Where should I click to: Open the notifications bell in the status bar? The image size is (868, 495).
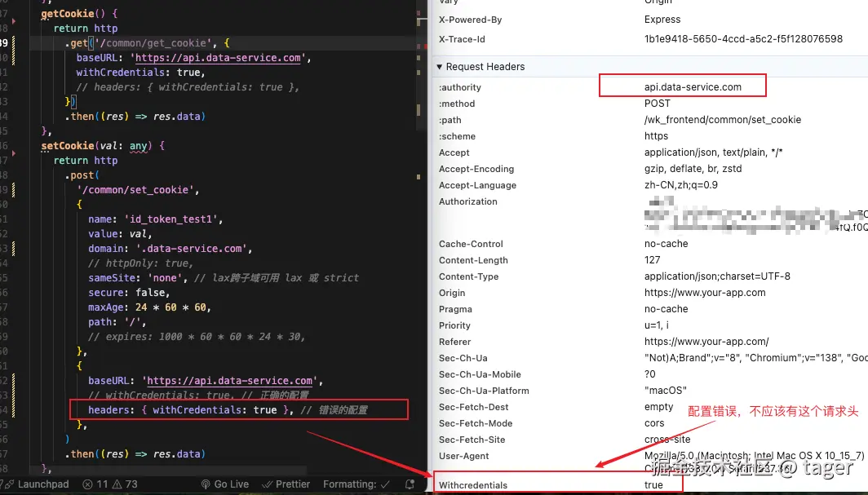point(412,484)
